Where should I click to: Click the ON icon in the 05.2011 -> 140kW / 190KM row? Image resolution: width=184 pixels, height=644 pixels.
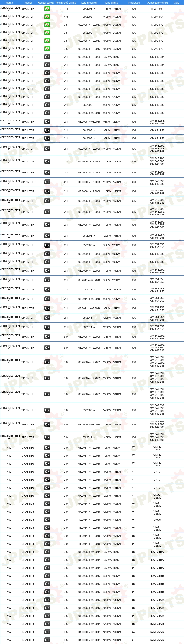pyautogui.click(x=47, y=438)
